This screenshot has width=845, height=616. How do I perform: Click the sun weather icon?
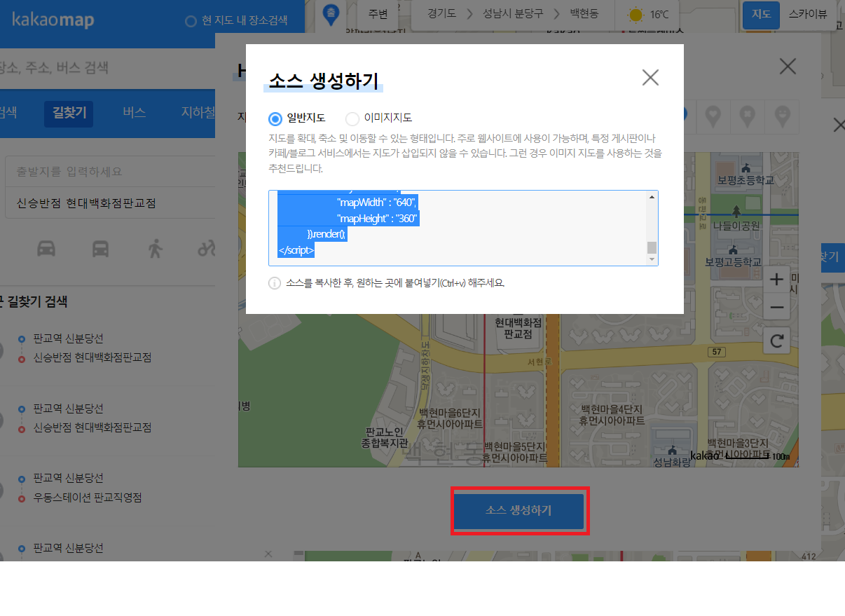click(636, 15)
